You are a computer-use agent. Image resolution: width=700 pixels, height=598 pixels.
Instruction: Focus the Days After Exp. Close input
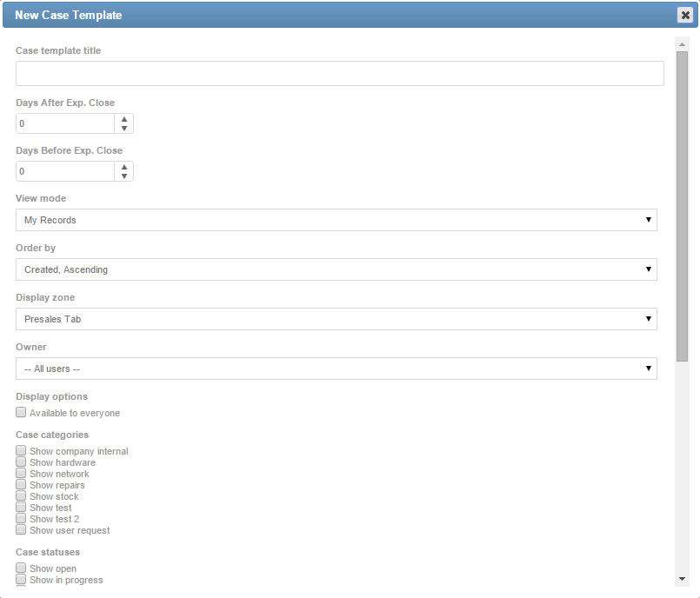(x=65, y=123)
